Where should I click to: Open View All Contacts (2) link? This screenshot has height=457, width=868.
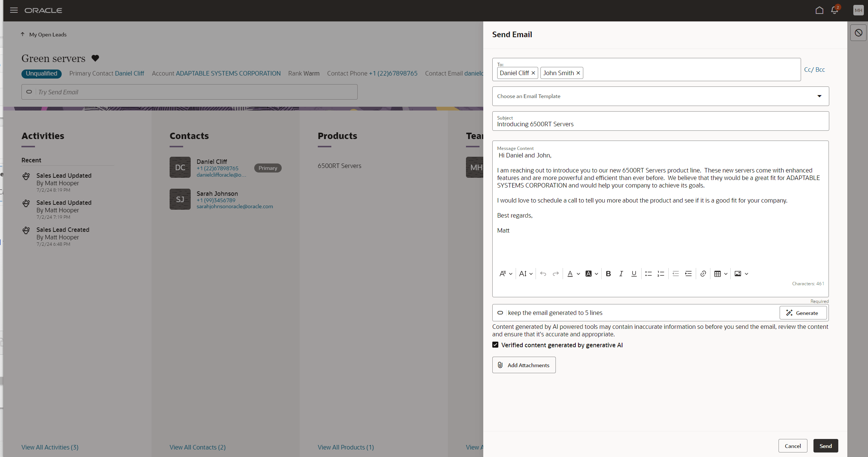197,447
